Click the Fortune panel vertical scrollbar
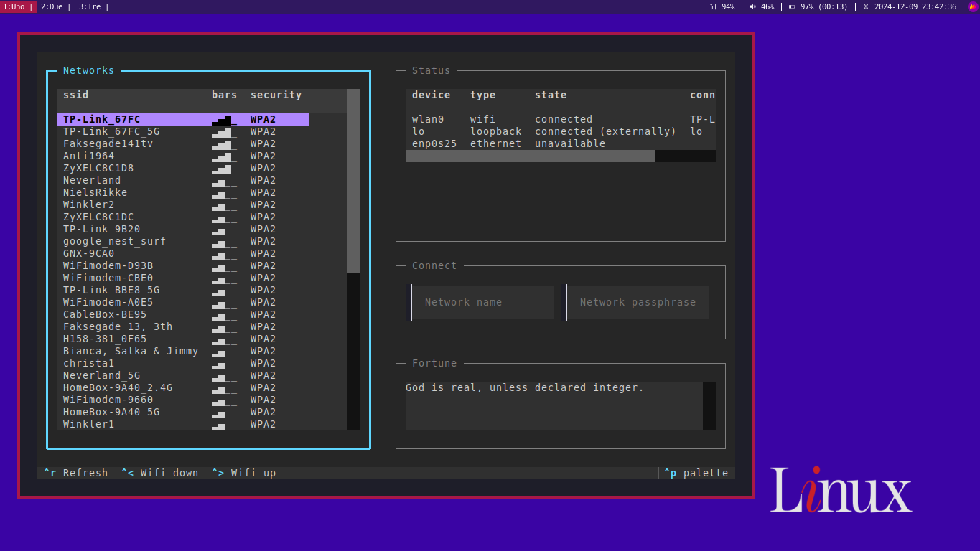This screenshot has height=551, width=980. pos(709,406)
